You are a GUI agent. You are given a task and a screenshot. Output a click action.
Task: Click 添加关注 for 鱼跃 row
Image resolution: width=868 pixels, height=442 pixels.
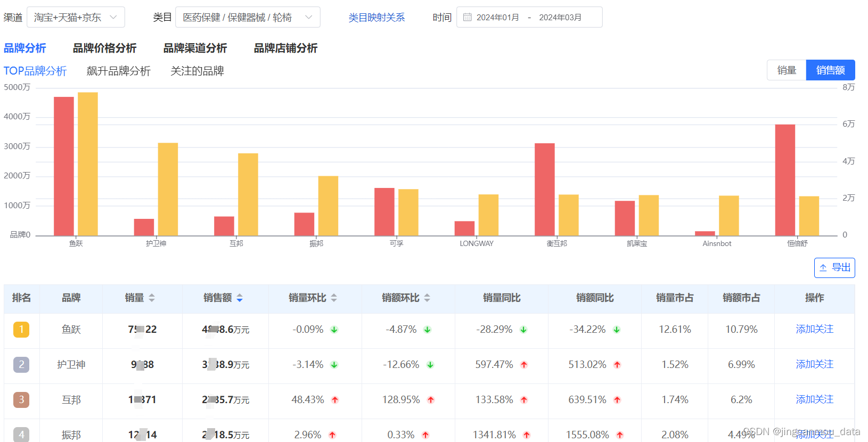coord(814,329)
